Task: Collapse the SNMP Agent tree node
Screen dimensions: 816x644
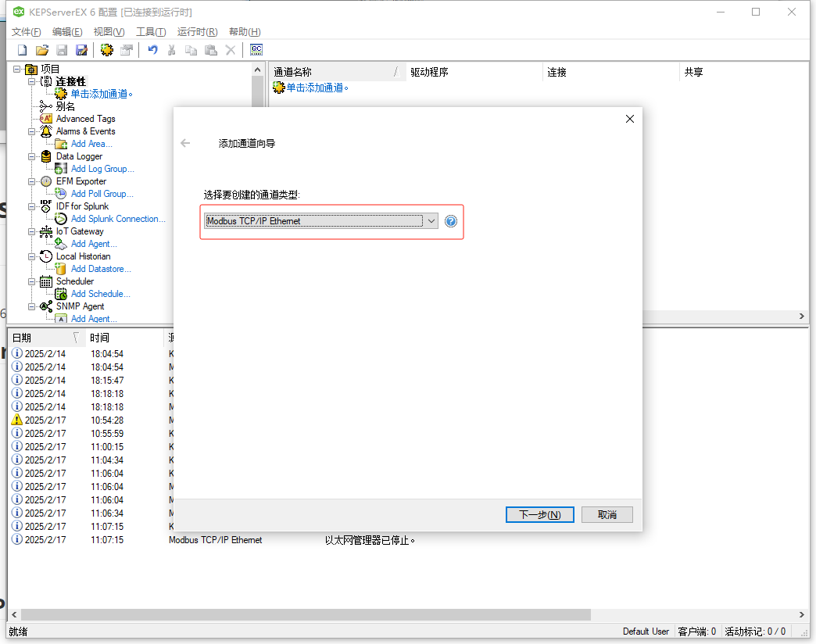Action: tap(32, 306)
